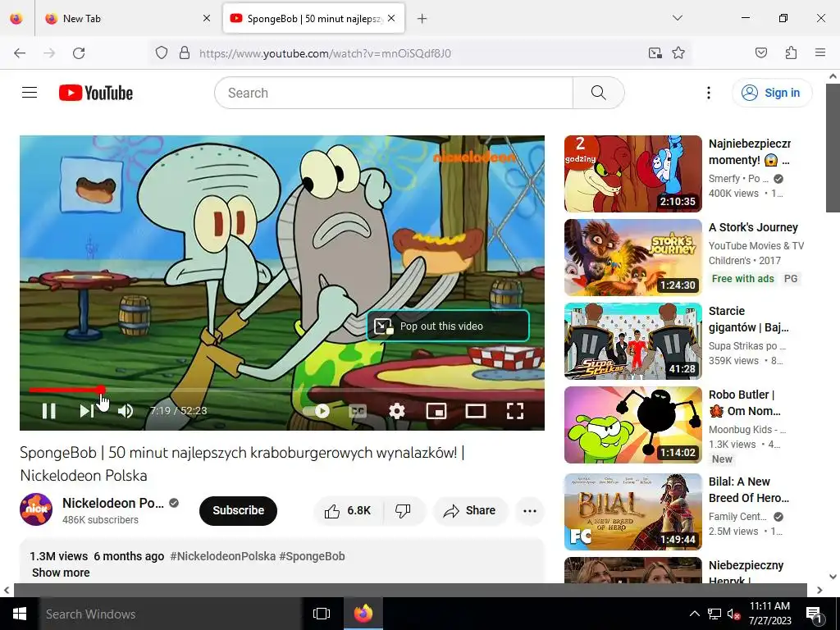
Task: Open YouTube three-dot settings menu
Action: point(708,93)
